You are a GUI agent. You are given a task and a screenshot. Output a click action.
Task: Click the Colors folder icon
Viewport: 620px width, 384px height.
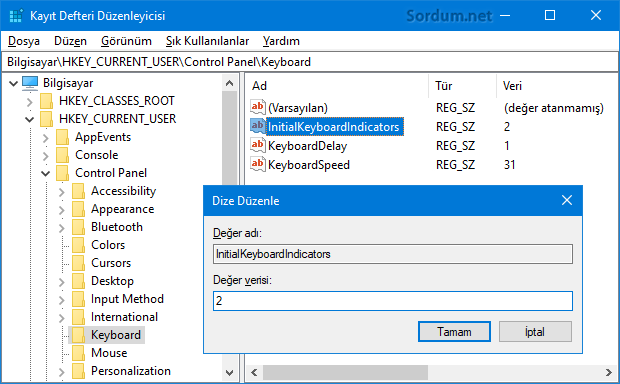tap(78, 245)
